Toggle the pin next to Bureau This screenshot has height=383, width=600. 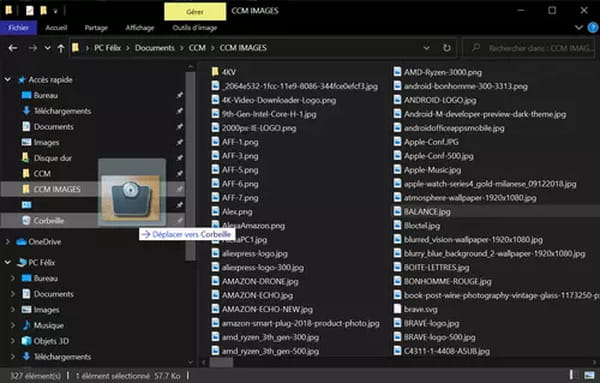pos(179,95)
